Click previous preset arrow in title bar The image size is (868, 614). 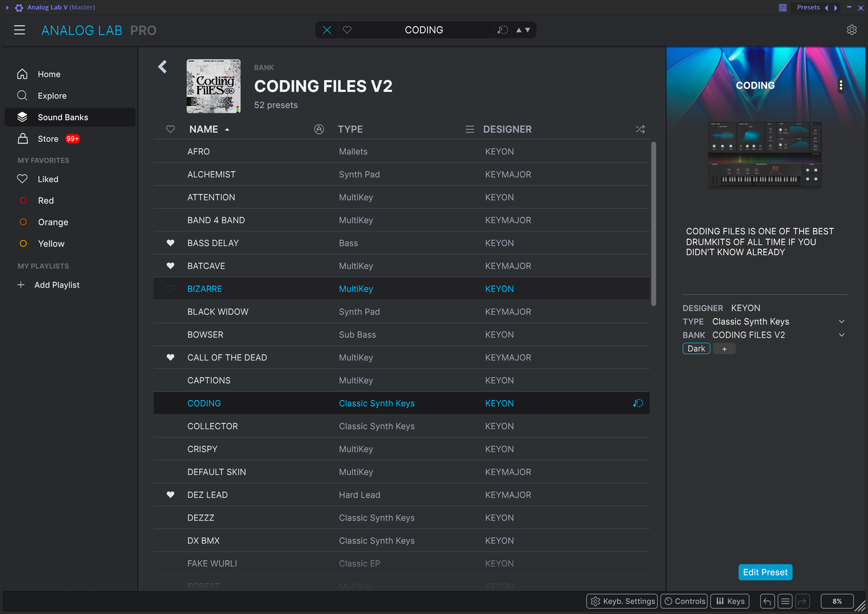click(x=826, y=7)
